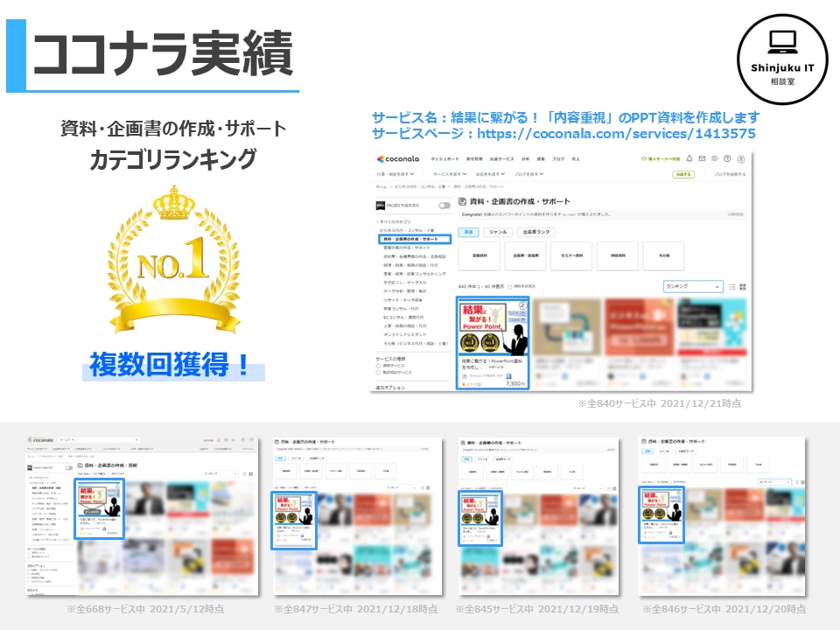Collapse to すべてのカテゴリ in the sidebar
Image resolution: width=840 pixels, height=630 pixels.
point(395,221)
